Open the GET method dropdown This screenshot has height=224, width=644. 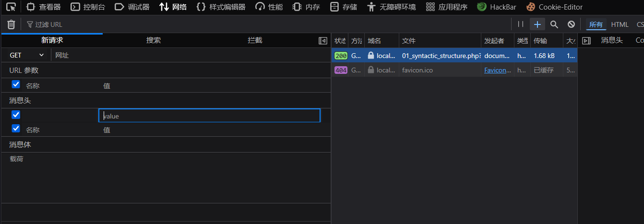(x=27, y=55)
